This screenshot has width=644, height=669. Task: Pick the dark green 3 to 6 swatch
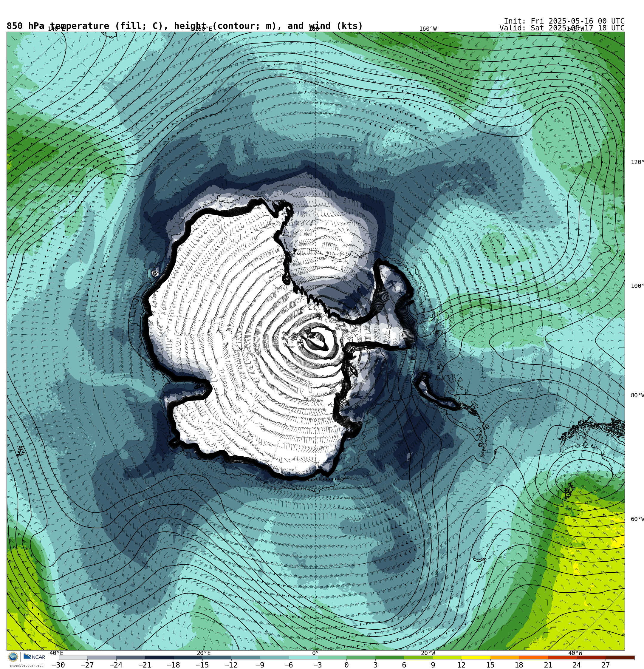(390, 658)
